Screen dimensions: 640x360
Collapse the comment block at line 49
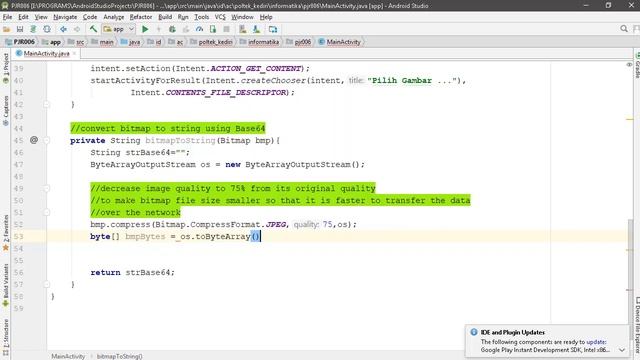(47, 189)
